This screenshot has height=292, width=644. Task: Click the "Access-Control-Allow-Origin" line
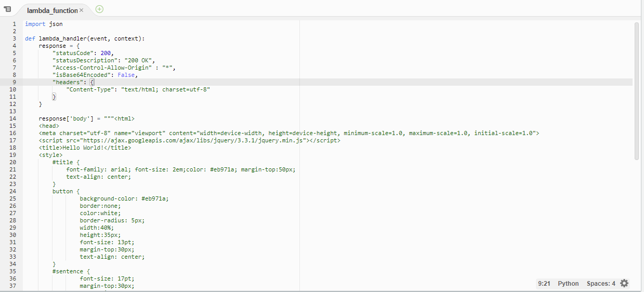(114, 68)
